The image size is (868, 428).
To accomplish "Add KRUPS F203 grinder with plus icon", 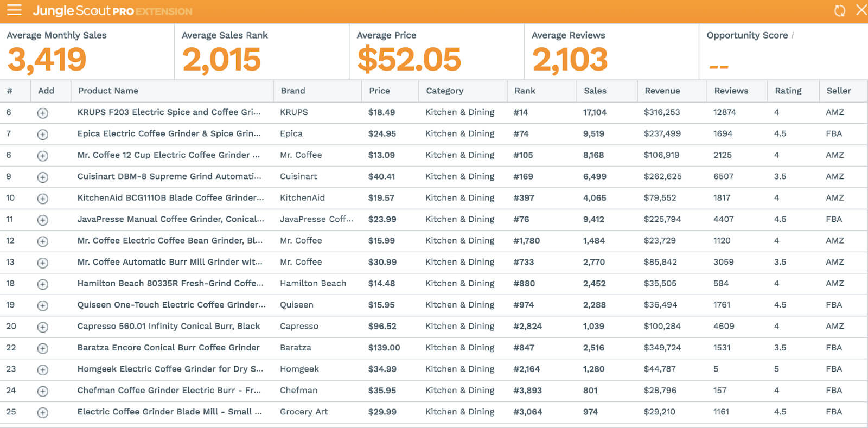I will pyautogui.click(x=43, y=113).
